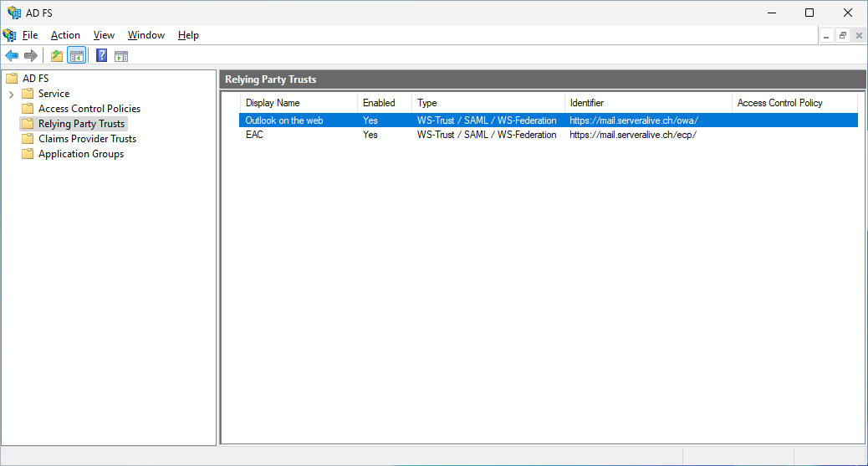Click the AD FS icon in title bar

pos(14,13)
